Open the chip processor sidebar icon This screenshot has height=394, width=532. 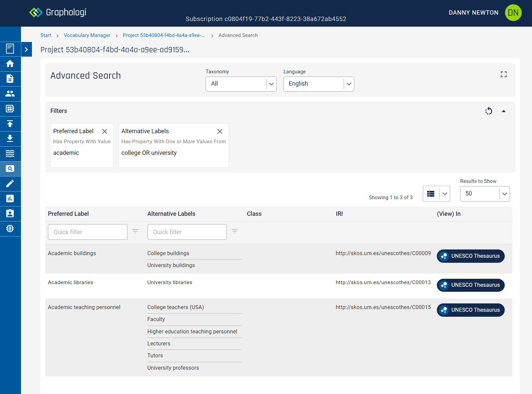pyautogui.click(x=10, y=228)
